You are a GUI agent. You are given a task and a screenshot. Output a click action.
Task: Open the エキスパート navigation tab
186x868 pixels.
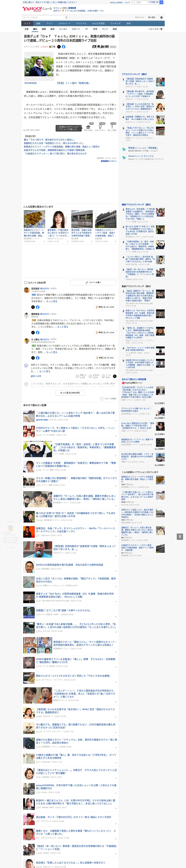pos(64,23)
